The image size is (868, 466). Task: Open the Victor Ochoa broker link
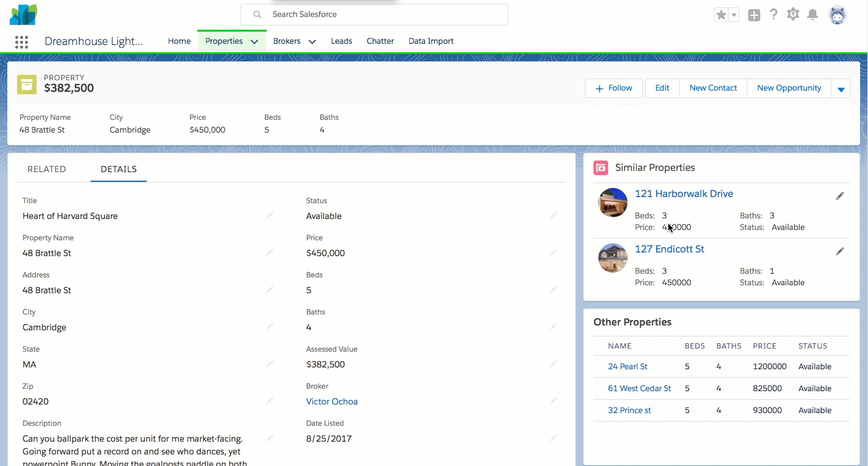[x=332, y=402]
